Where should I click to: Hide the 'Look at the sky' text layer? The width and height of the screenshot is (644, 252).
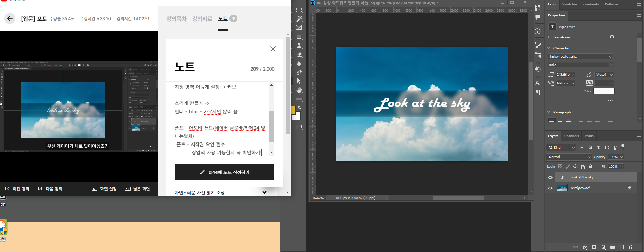pos(550,177)
